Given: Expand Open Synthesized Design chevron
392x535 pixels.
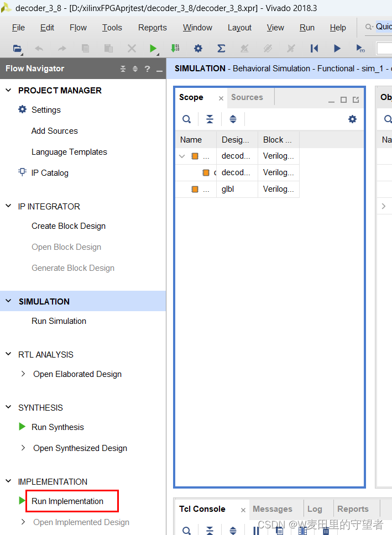Looking at the screenshot, I should click(x=23, y=448).
